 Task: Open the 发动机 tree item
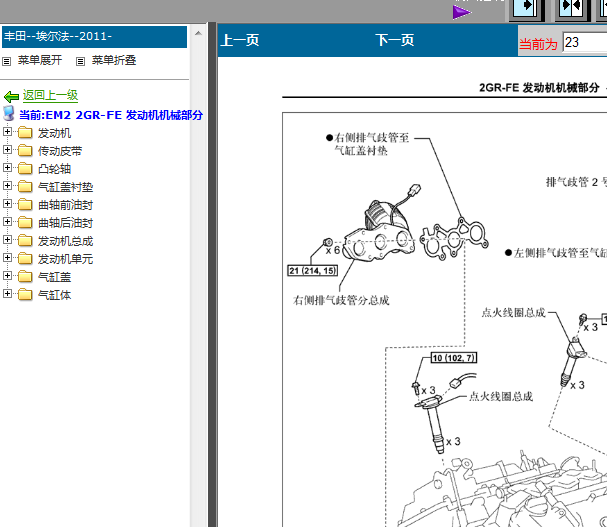point(54,133)
